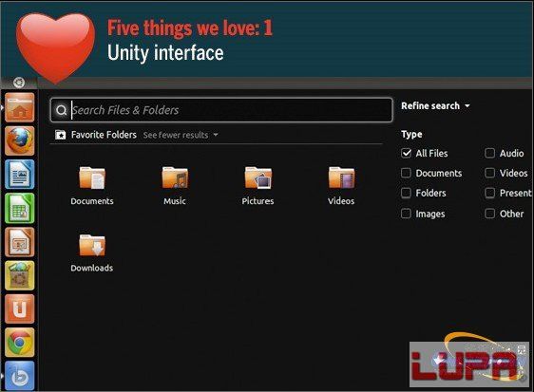The image size is (534, 392).
Task: Open the Home Folder launcher icon
Action: tap(20, 107)
